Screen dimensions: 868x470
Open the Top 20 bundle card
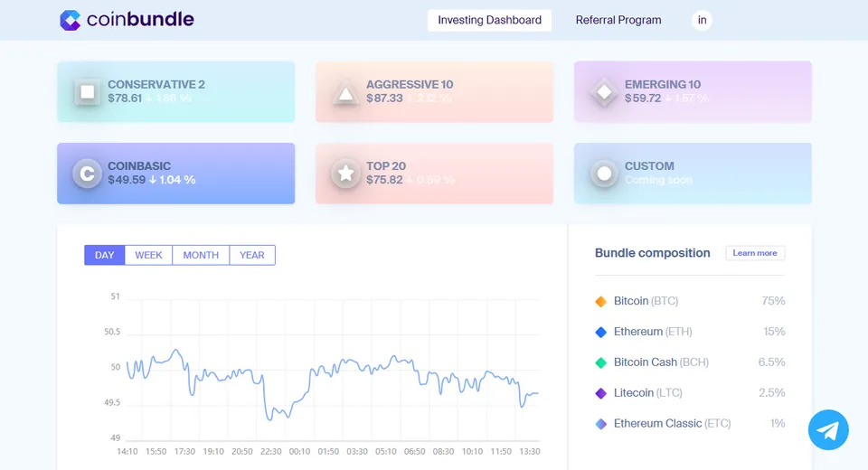coord(435,174)
